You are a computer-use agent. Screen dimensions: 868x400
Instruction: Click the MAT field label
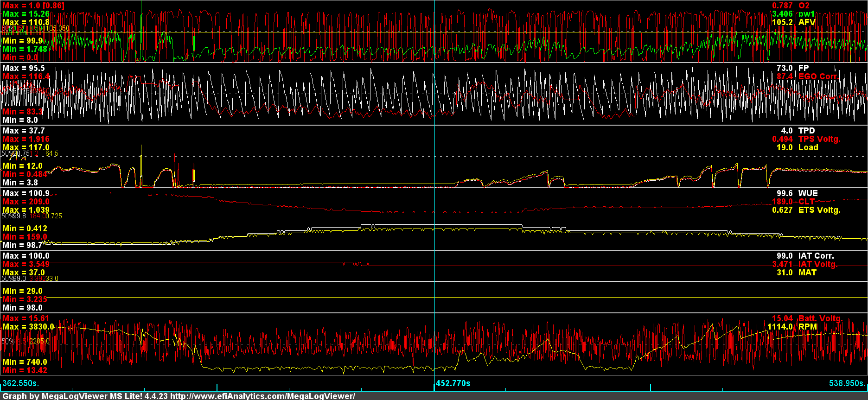click(807, 273)
